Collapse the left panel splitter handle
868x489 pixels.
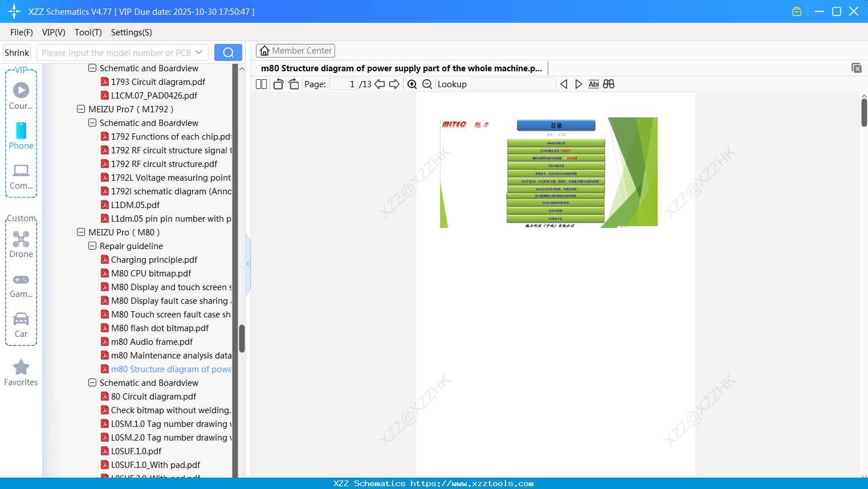[x=248, y=264]
